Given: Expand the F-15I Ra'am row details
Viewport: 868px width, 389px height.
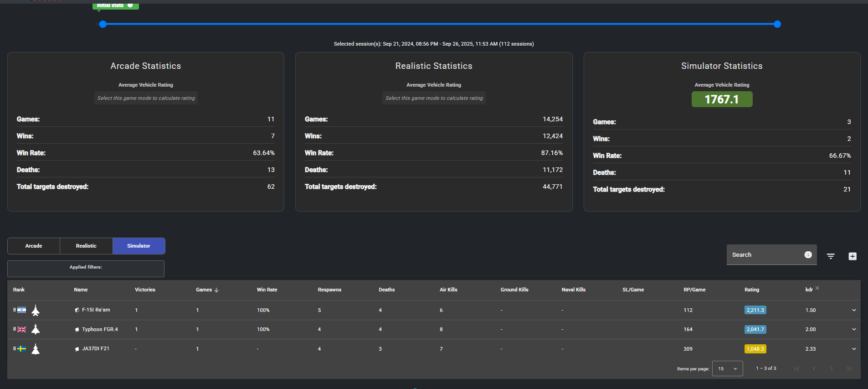Looking at the screenshot, I should point(854,310).
